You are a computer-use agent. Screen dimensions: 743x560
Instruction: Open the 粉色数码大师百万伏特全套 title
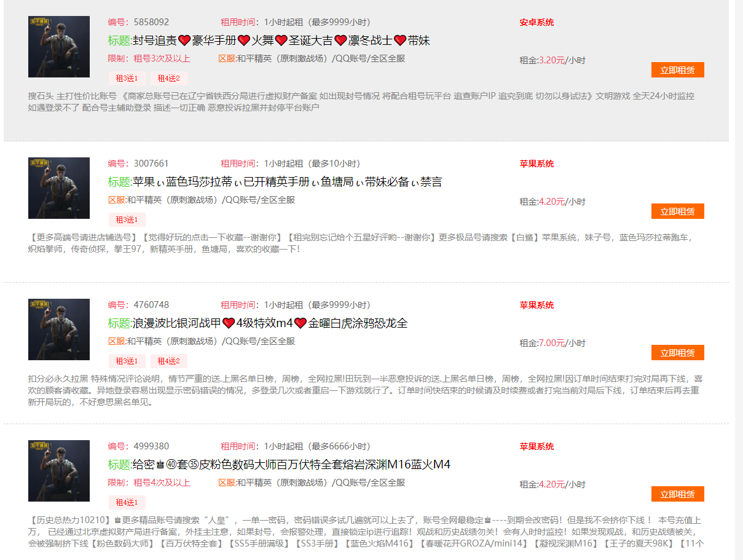pyautogui.click(x=291, y=465)
